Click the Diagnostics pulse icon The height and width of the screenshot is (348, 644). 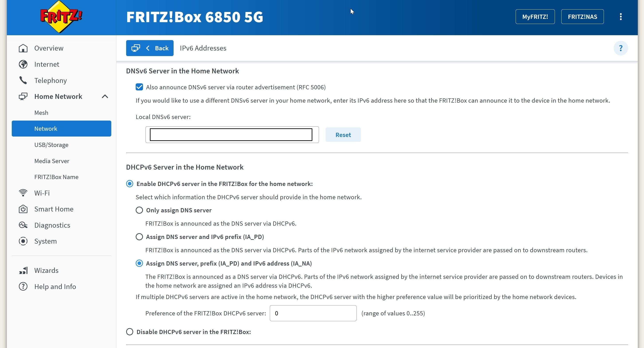23,225
